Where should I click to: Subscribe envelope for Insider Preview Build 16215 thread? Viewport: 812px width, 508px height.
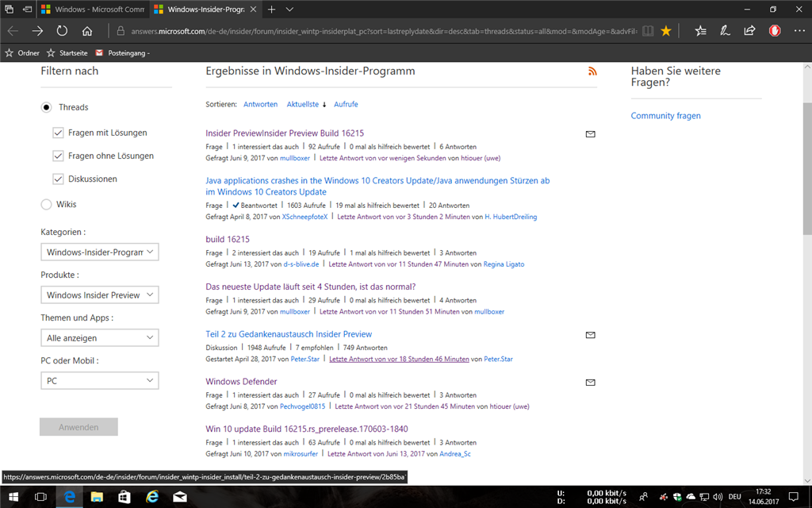pyautogui.click(x=590, y=133)
